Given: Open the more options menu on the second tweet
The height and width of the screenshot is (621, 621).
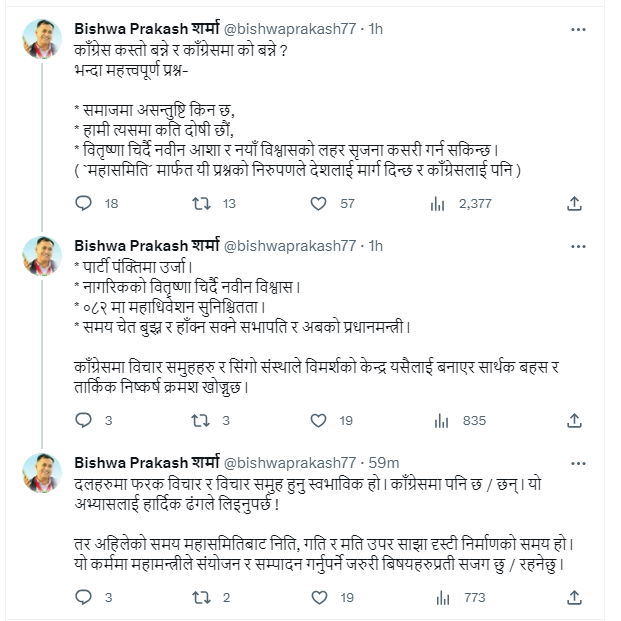Looking at the screenshot, I should [x=578, y=246].
